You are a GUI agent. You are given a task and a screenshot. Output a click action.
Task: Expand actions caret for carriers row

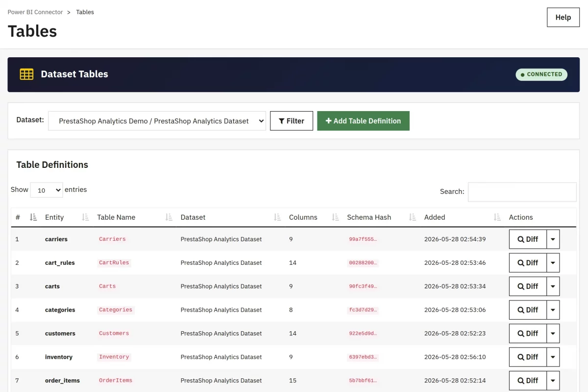tap(553, 239)
